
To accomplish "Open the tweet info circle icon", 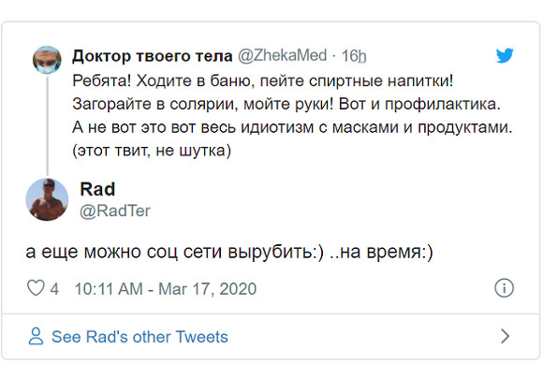I will coord(504,288).
